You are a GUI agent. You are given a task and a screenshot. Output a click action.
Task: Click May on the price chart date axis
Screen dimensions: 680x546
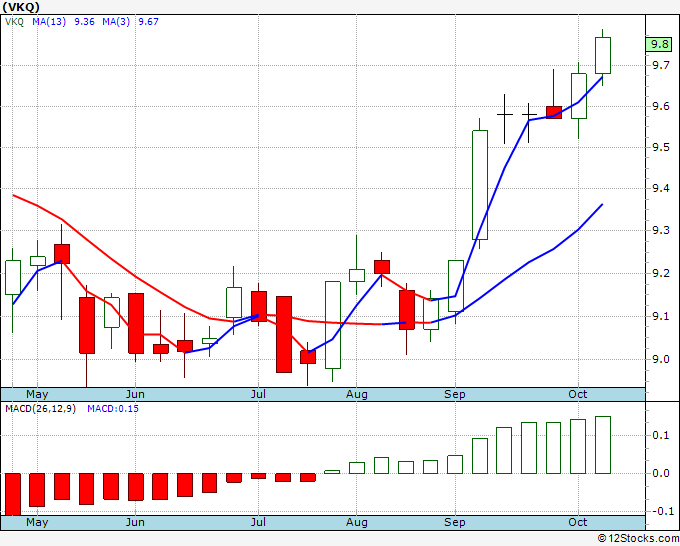pyautogui.click(x=37, y=395)
